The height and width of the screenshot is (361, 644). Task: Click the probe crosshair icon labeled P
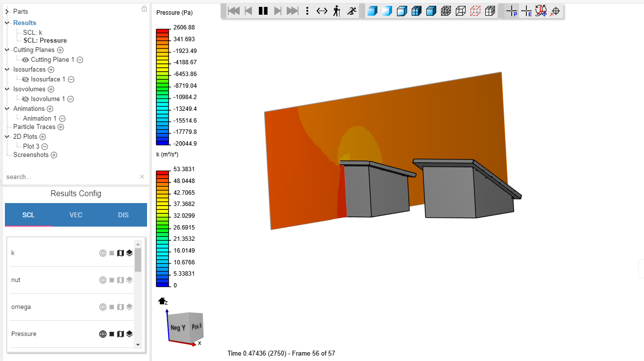pyautogui.click(x=512, y=11)
